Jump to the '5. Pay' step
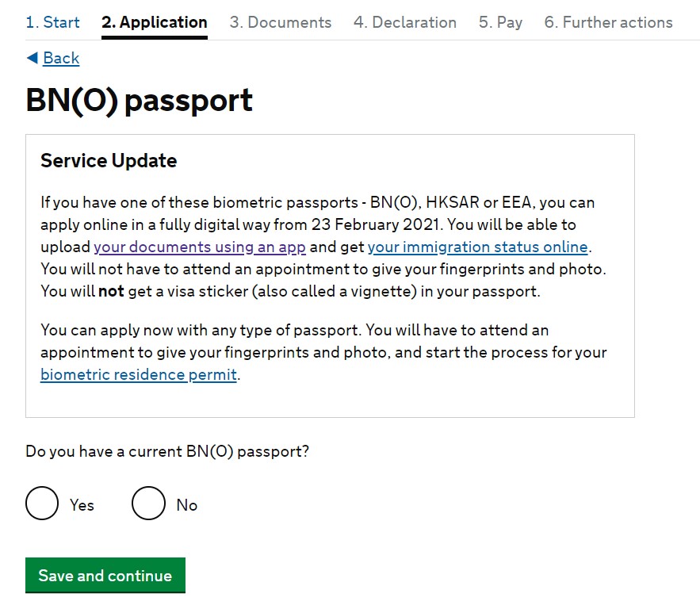 [500, 22]
